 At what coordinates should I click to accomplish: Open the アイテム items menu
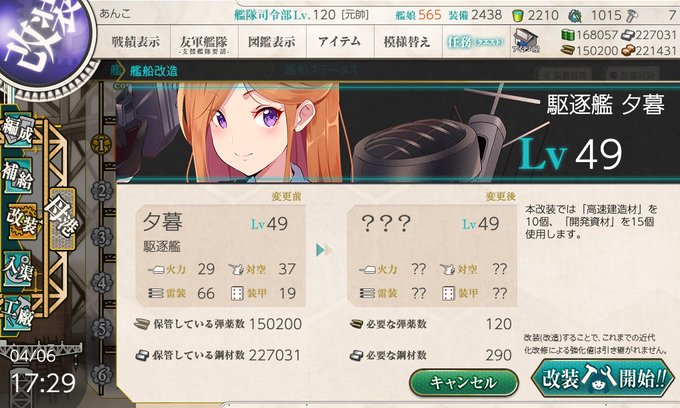(340, 42)
